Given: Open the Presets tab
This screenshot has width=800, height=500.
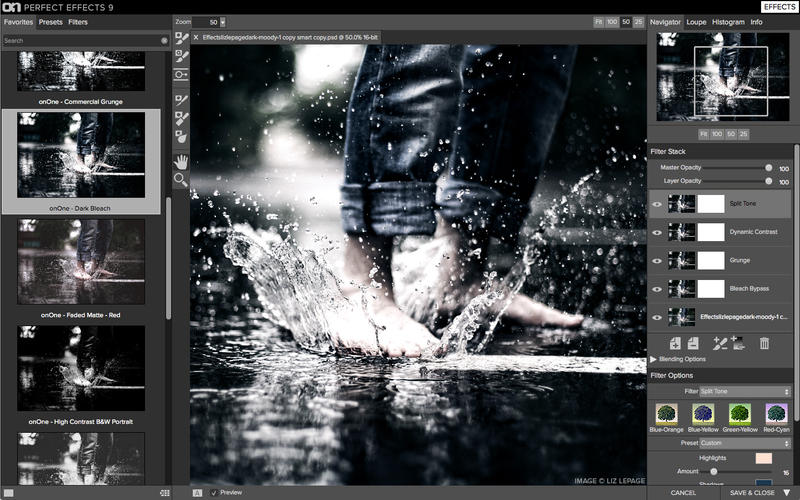Looking at the screenshot, I should 50,21.
